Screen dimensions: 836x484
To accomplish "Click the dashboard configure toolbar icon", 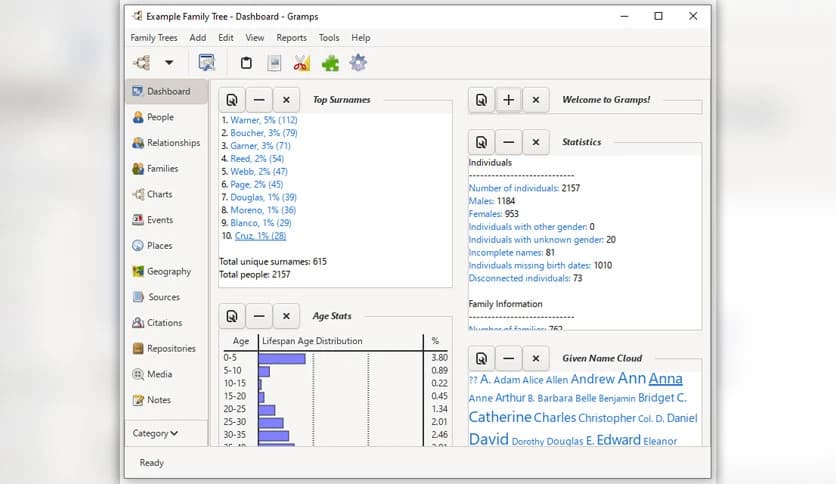I will coord(207,63).
